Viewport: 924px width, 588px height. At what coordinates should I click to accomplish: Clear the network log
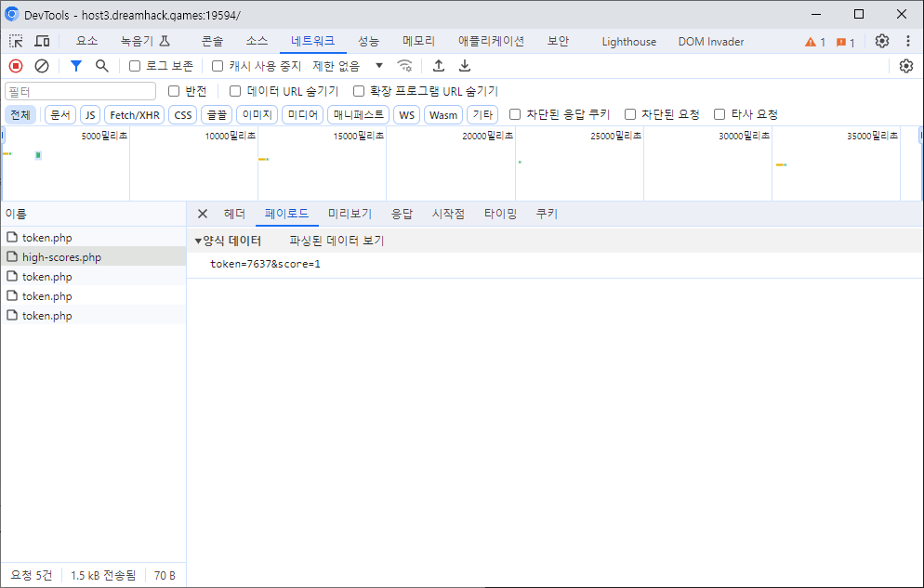point(42,66)
